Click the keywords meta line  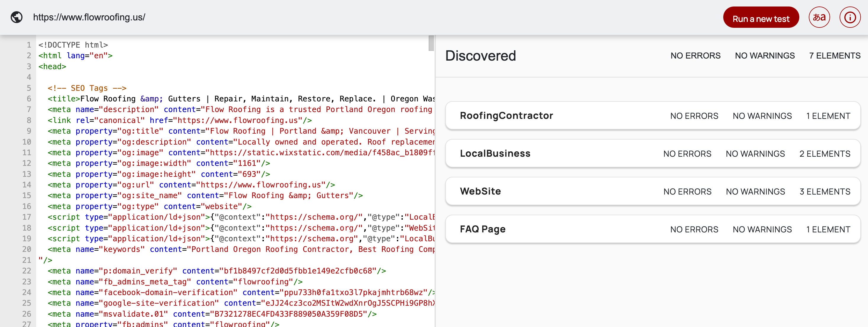(x=241, y=249)
